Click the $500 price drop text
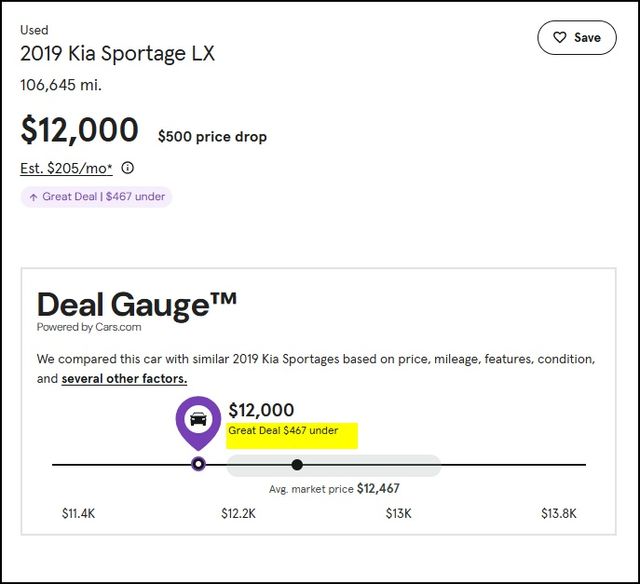The width and height of the screenshot is (640, 584). point(212,137)
